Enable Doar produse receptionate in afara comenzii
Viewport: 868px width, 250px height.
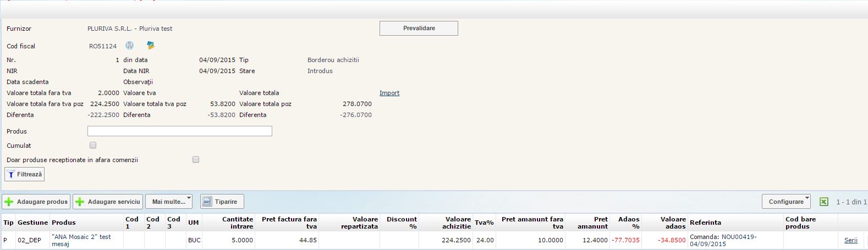[196, 160]
